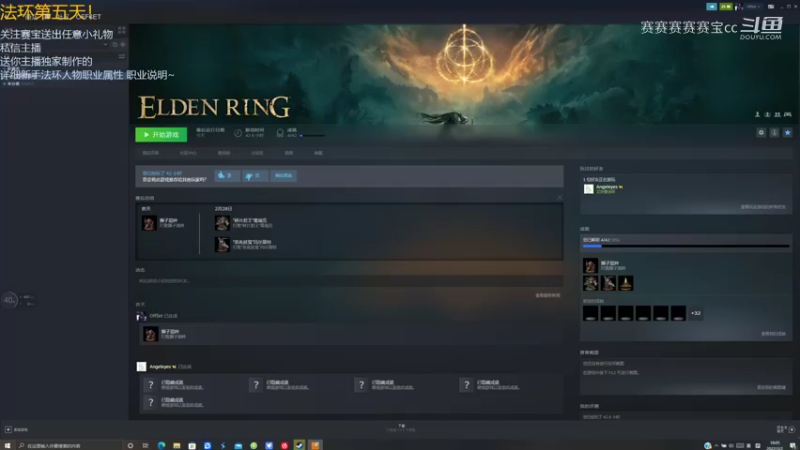Open the sixth tab under the play button
Viewport: 800px width, 450px height.
318,153
